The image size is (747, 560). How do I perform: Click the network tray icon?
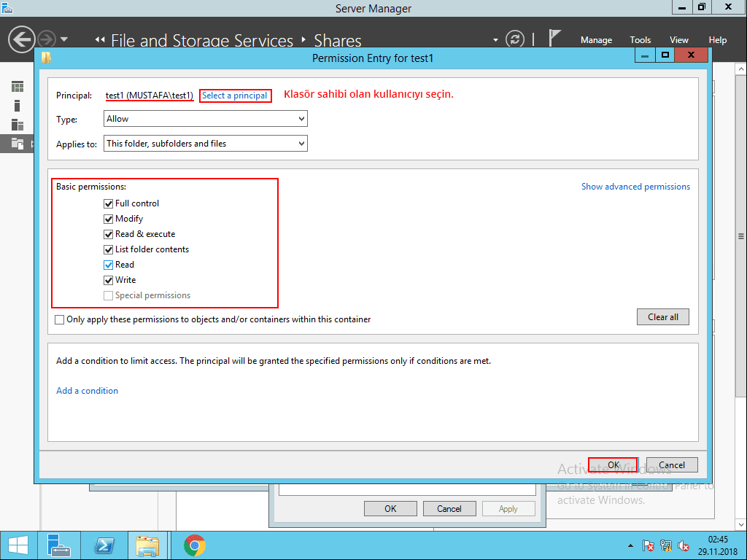666,545
